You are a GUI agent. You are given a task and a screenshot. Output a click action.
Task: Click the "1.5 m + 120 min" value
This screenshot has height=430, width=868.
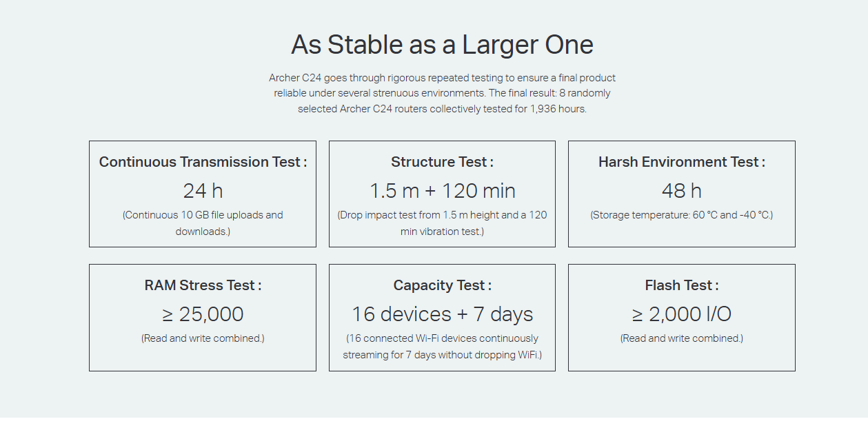(x=442, y=191)
